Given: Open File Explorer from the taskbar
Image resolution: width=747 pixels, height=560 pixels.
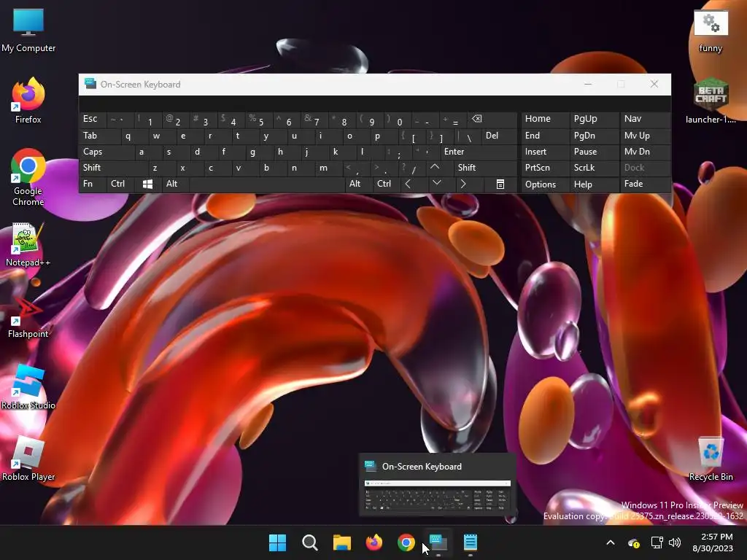Looking at the screenshot, I should click(x=341, y=542).
